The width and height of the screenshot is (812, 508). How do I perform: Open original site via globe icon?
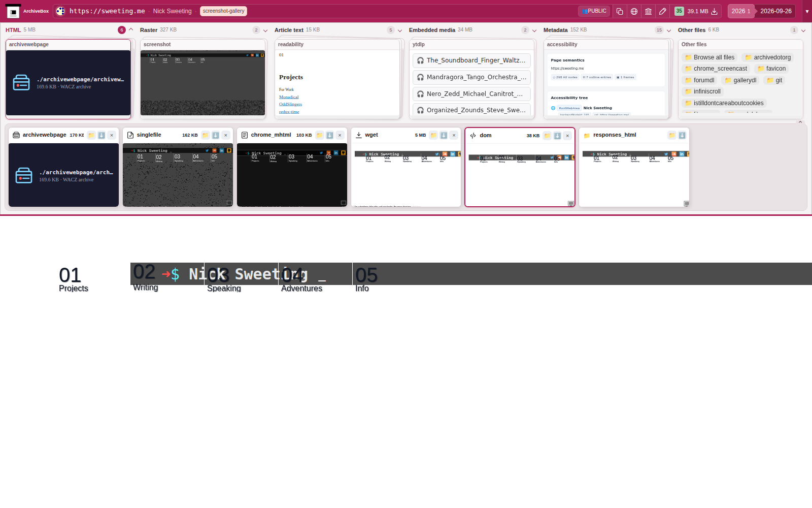[x=634, y=11]
